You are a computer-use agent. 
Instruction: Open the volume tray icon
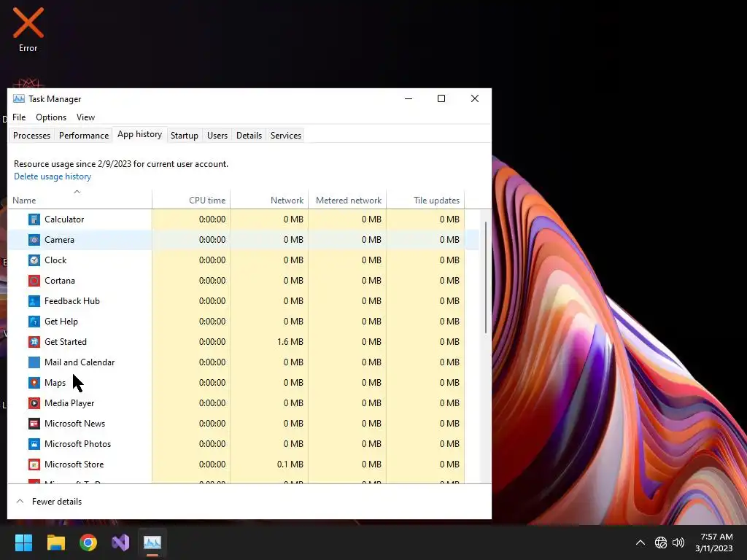point(678,542)
